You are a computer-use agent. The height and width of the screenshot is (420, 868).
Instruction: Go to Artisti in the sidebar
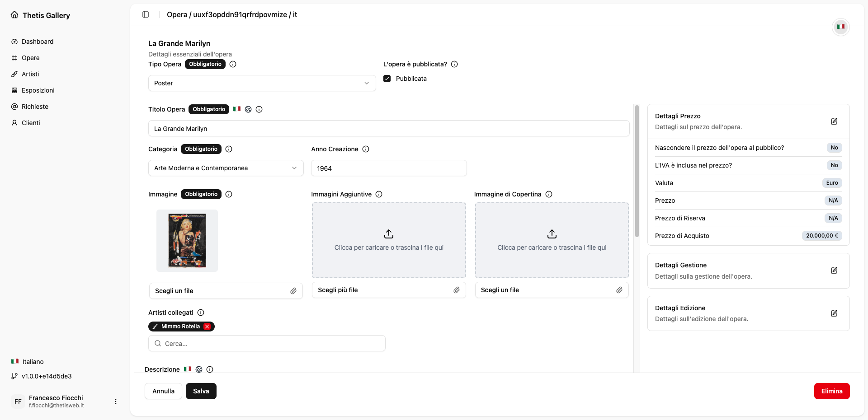[x=30, y=74]
